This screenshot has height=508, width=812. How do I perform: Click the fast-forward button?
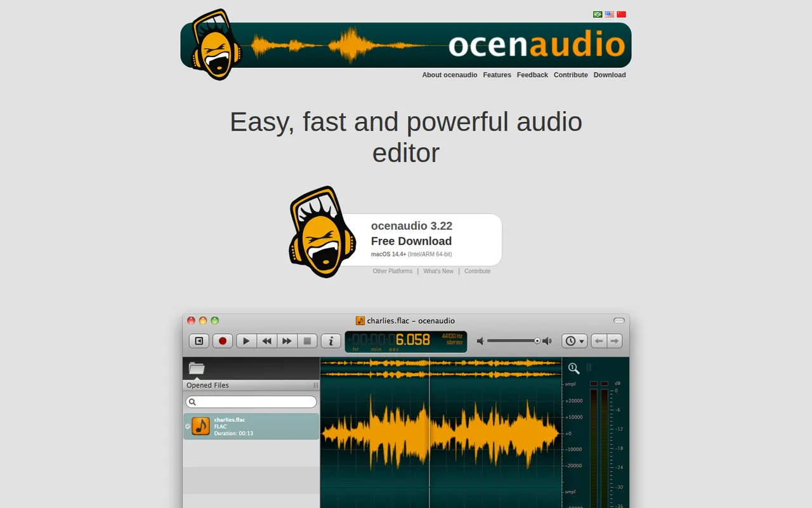point(287,341)
